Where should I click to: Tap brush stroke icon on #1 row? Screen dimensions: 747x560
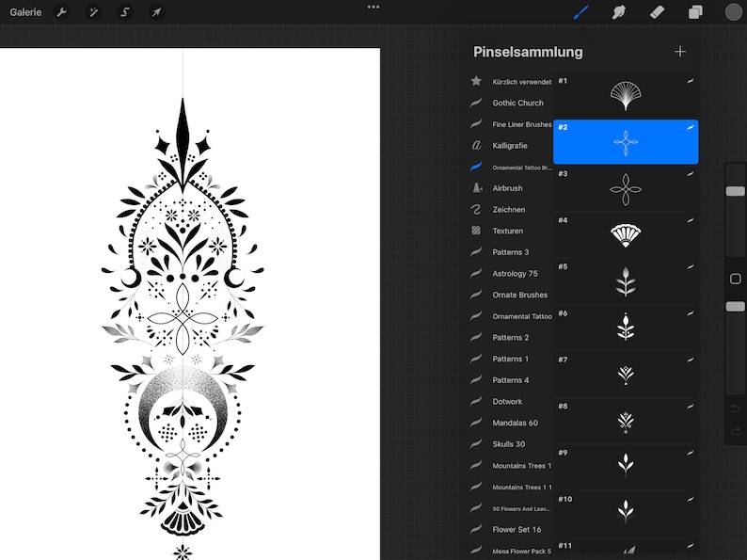tap(690, 82)
